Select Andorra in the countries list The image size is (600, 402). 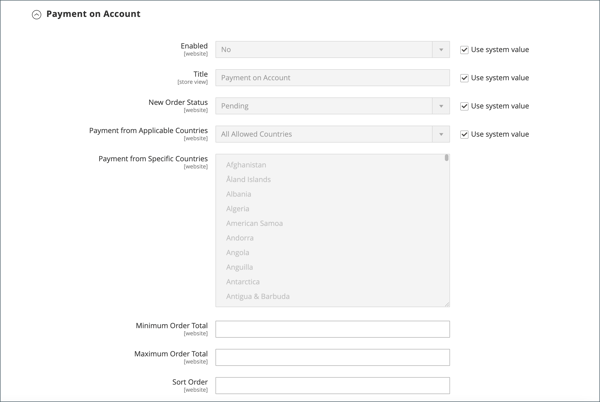tap(240, 238)
